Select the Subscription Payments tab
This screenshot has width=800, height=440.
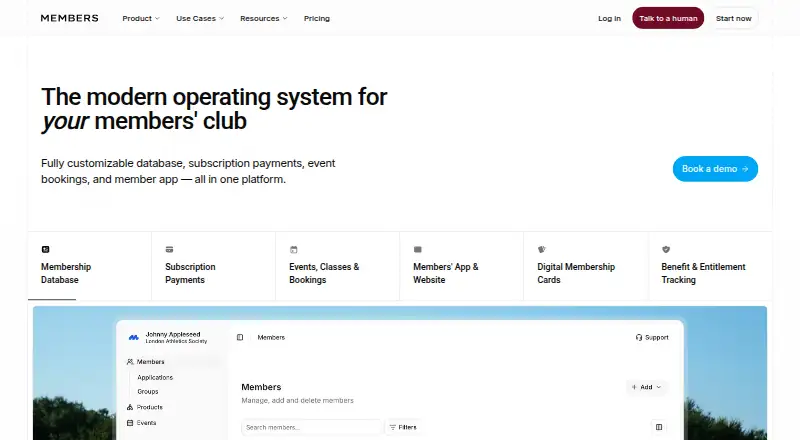click(213, 266)
